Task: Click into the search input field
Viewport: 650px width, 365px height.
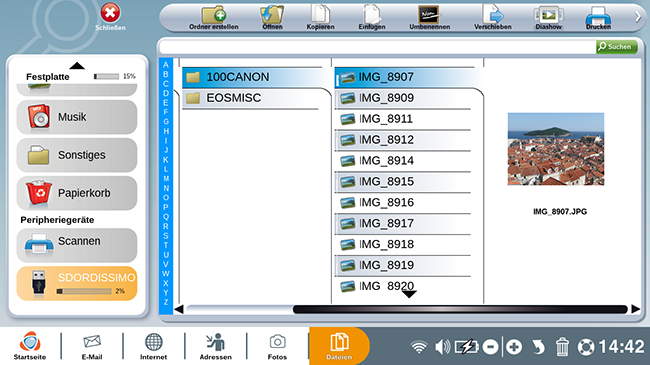Action: click(377, 47)
